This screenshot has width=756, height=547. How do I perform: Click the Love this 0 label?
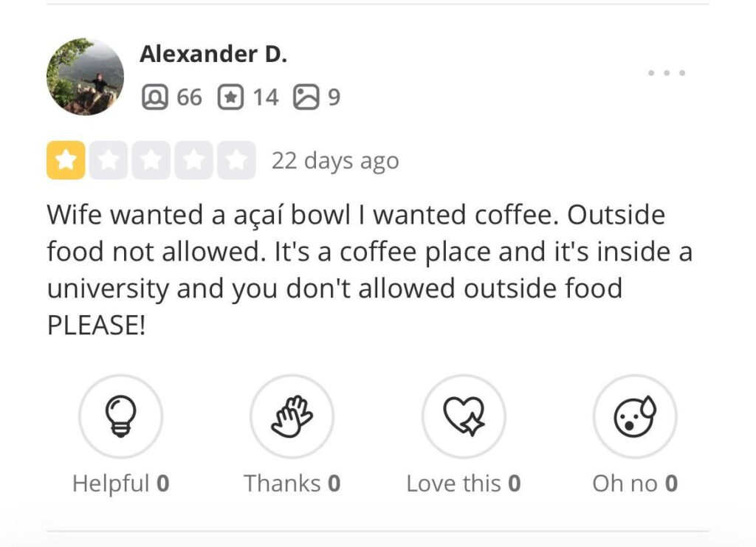pos(463,483)
